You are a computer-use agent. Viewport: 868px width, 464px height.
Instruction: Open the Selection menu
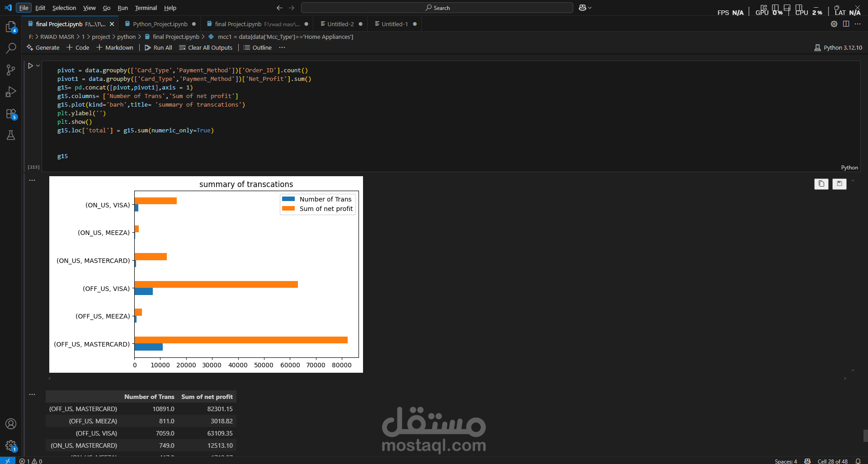tap(64, 8)
